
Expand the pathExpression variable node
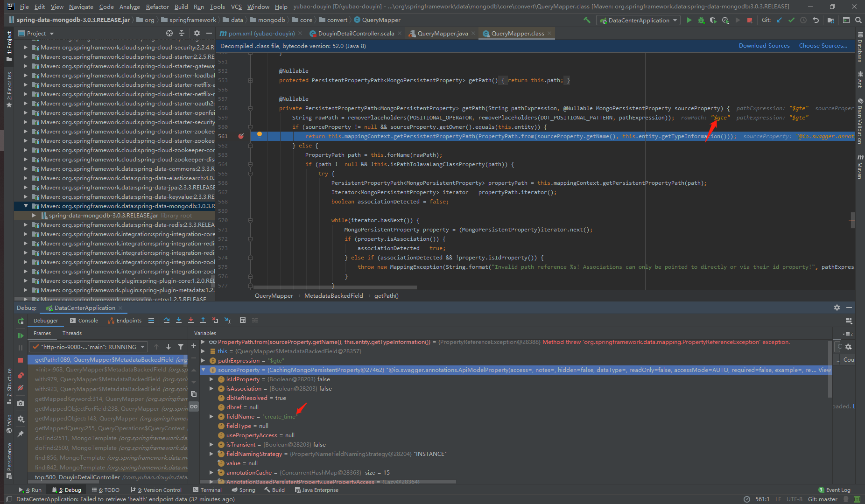pyautogui.click(x=203, y=360)
